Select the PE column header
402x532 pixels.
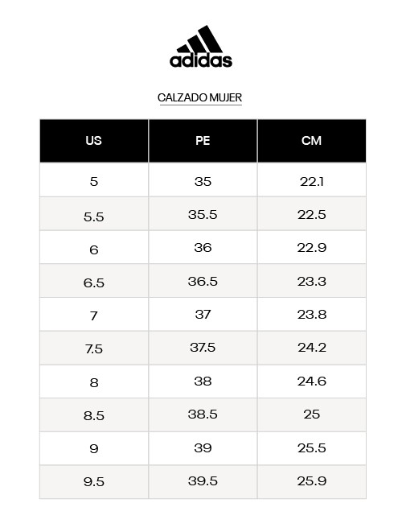point(203,141)
